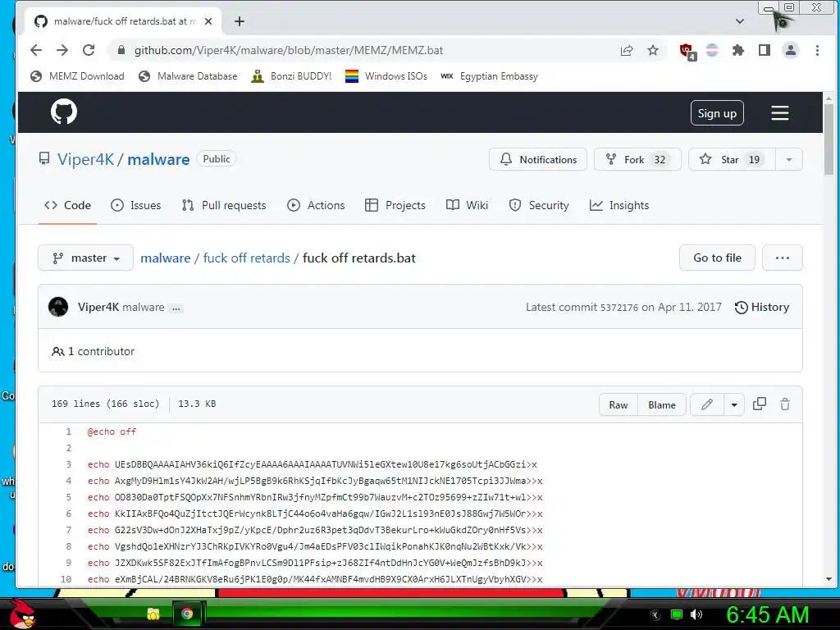Switch to the Issues tab

[x=135, y=205]
